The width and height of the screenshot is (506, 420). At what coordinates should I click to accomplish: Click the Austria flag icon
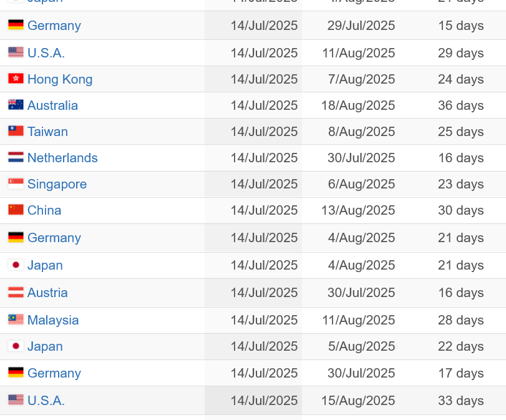click(16, 292)
